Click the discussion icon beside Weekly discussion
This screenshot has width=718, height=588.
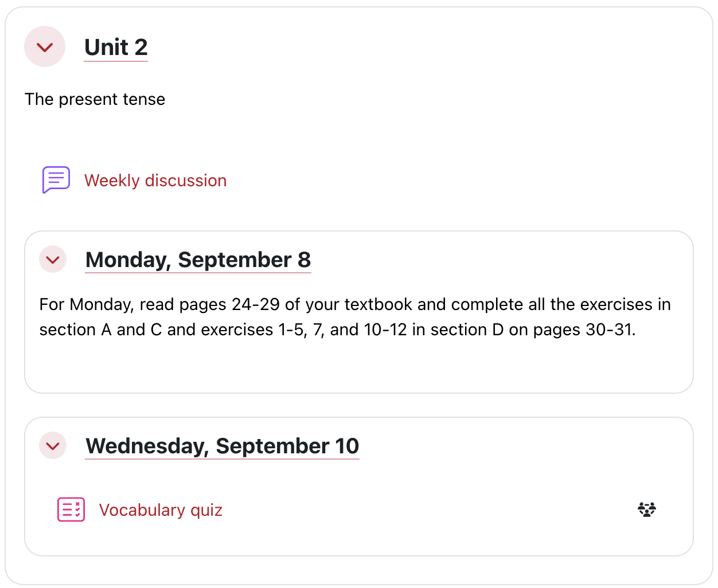point(55,179)
